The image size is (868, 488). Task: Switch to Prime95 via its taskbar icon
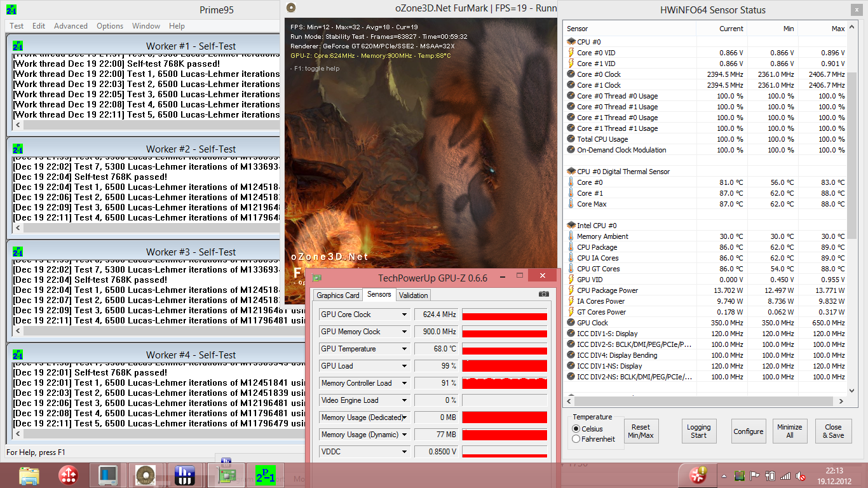pos(265,475)
